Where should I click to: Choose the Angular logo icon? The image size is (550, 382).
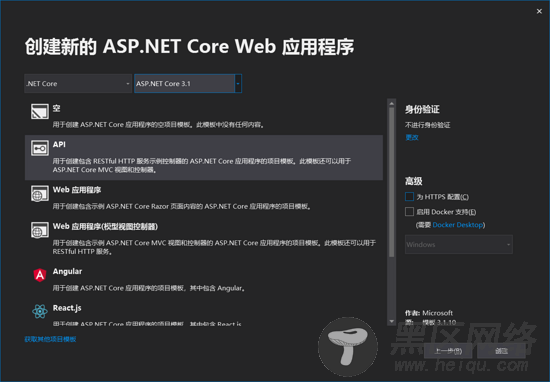tap(40, 275)
